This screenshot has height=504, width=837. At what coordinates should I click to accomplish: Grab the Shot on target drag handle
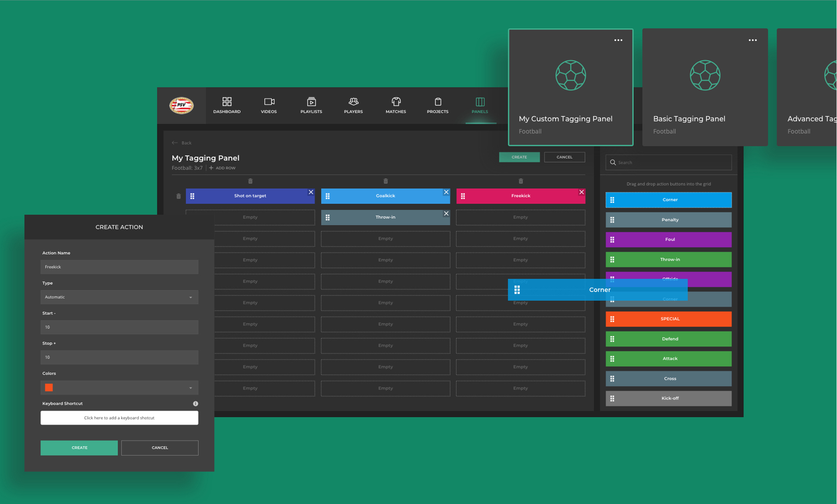192,196
